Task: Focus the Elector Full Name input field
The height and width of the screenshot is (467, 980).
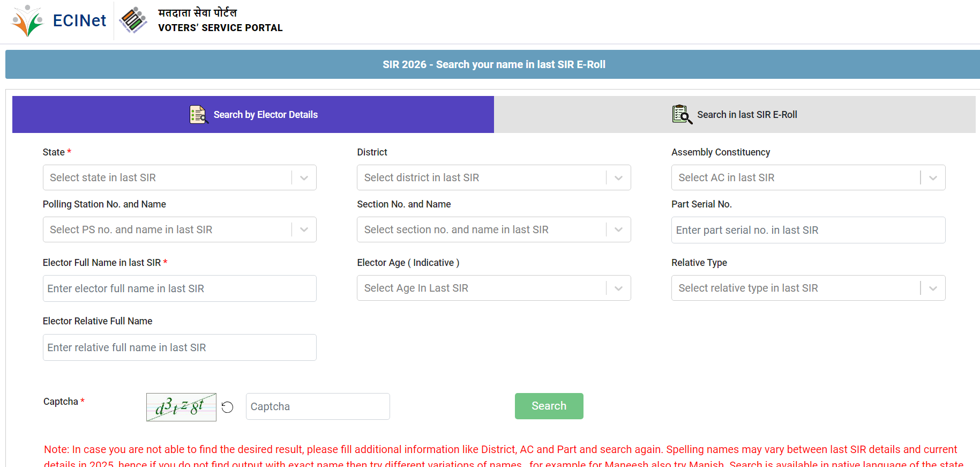Action: coord(179,288)
